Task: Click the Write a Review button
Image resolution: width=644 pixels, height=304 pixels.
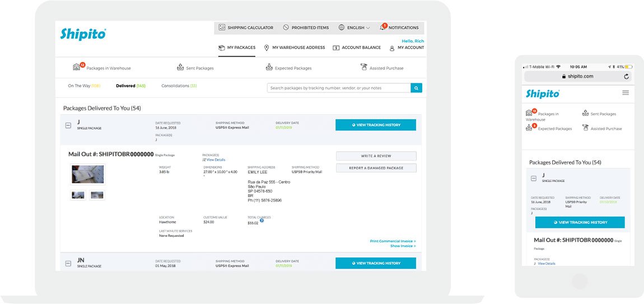Action: point(376,156)
